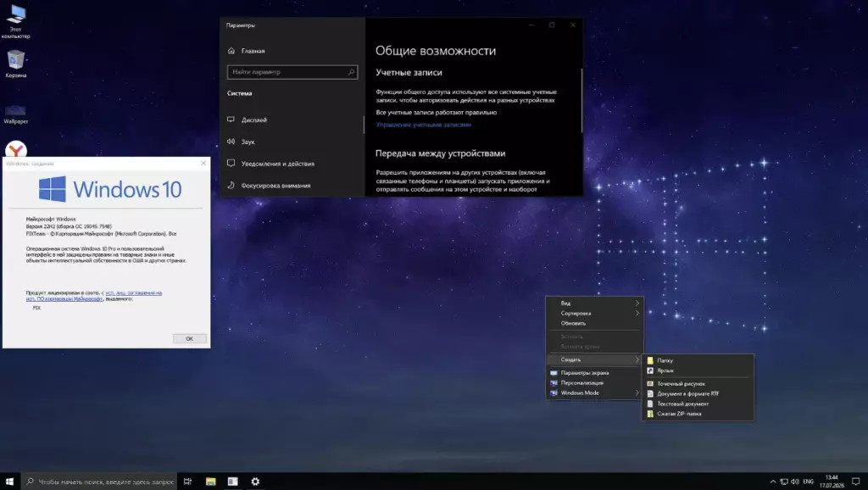Open the Windows Start button
This screenshot has width=868, height=490.
[x=9, y=482]
